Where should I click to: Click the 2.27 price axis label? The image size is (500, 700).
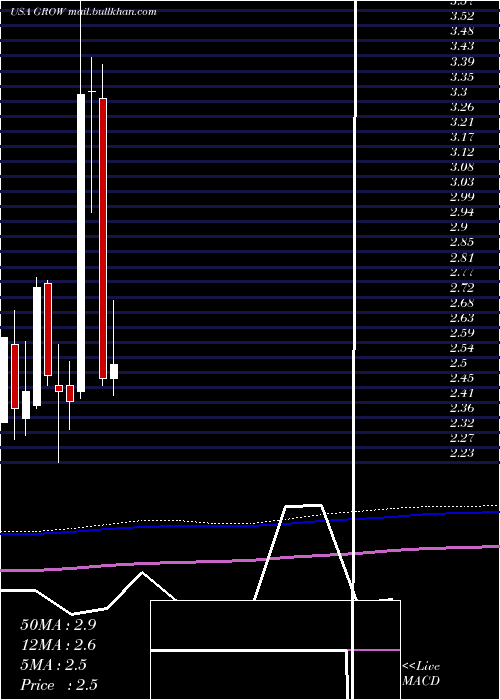462,438
